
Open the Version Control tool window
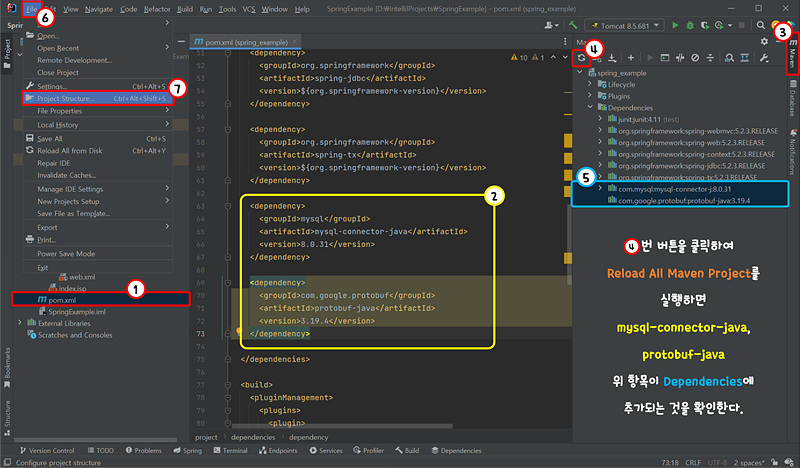[47, 450]
